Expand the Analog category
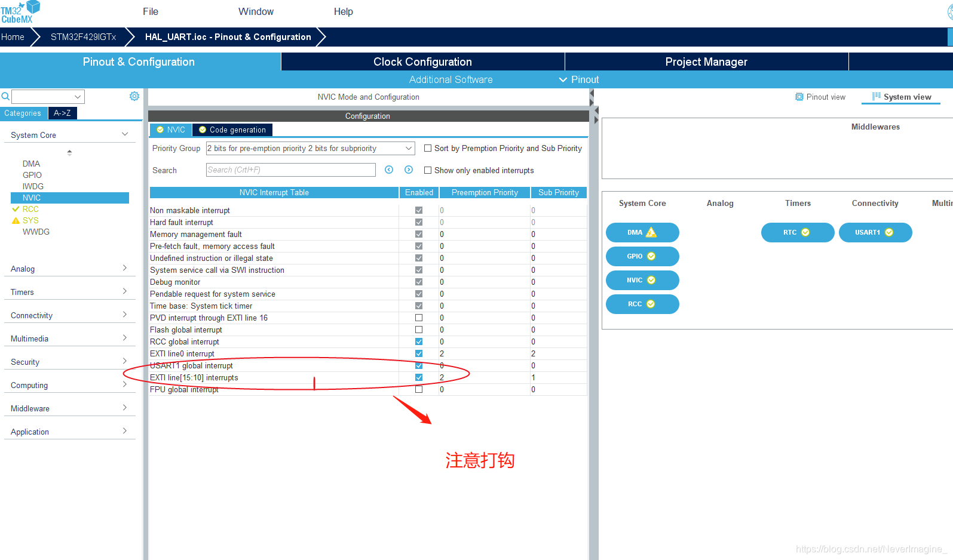 click(125, 268)
